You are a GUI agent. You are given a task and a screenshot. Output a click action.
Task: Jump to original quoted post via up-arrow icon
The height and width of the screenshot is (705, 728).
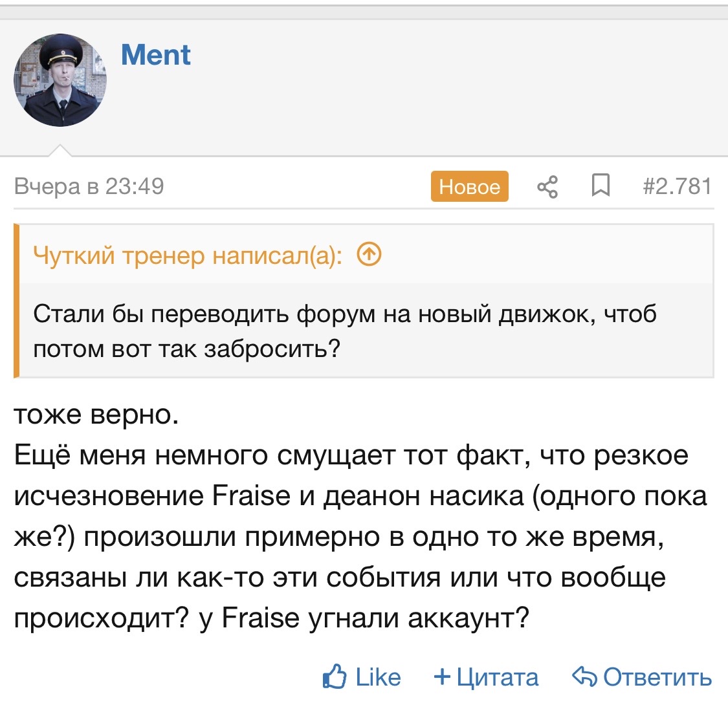click(369, 254)
